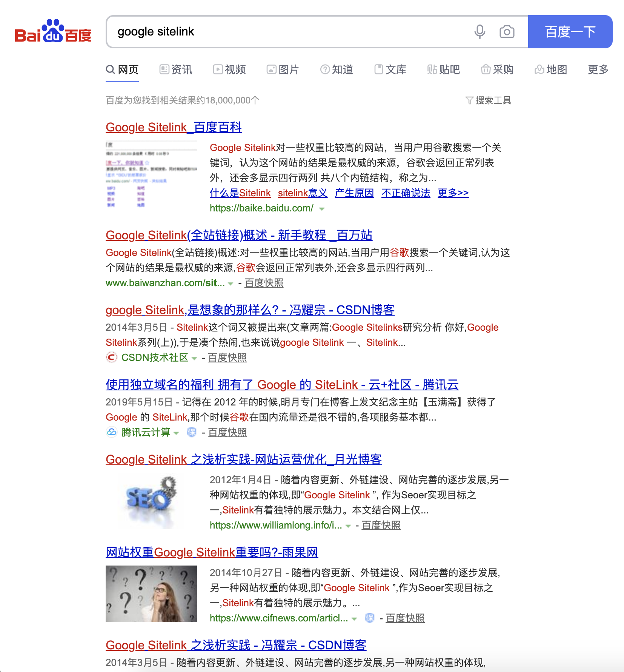This screenshot has width=624, height=672.
Task: Click https://baike.baidu.com/ URL
Action: (261, 208)
